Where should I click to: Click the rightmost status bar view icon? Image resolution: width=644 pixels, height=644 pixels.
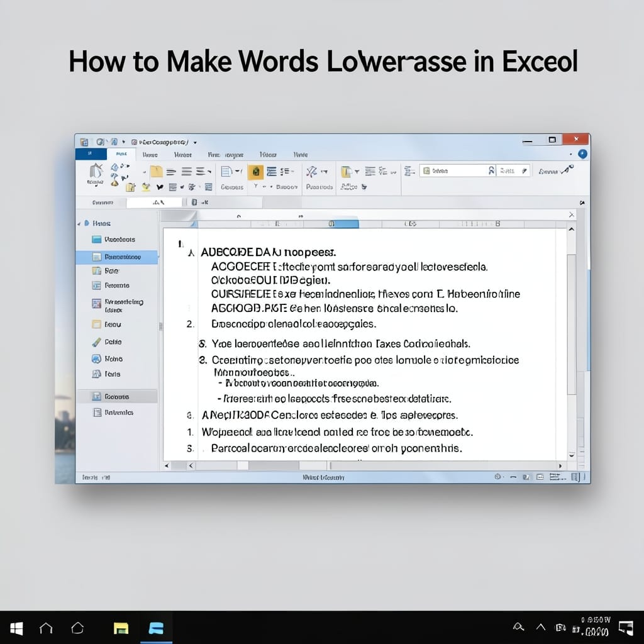(x=575, y=477)
